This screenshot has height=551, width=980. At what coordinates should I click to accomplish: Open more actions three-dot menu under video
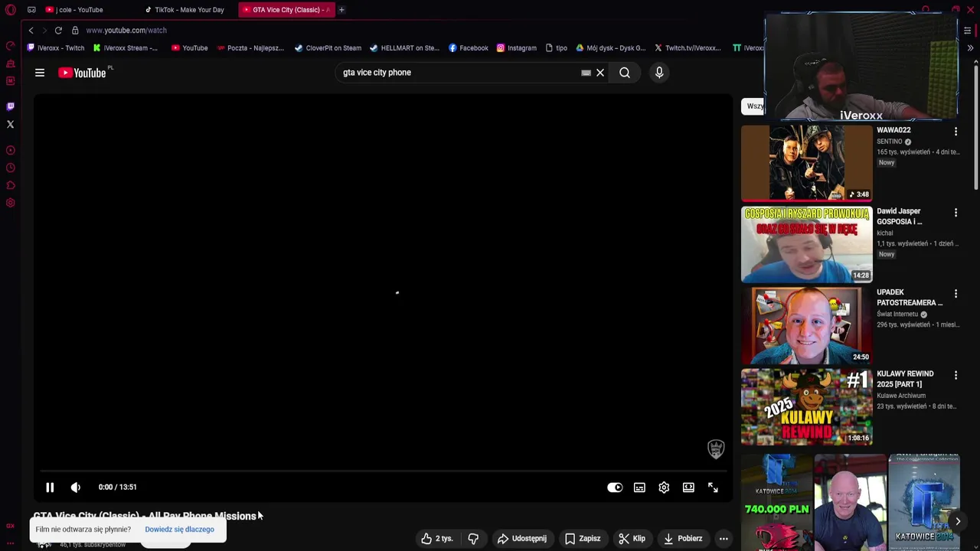coord(724,539)
